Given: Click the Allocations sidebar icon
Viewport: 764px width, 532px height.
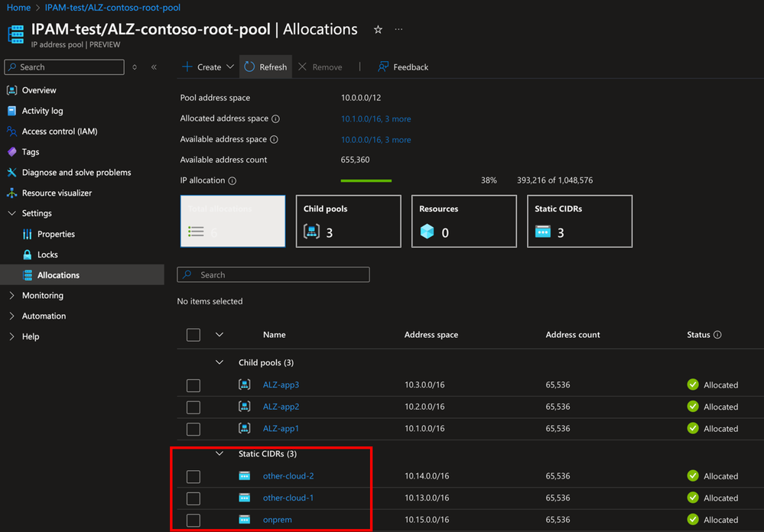Looking at the screenshot, I should point(28,274).
